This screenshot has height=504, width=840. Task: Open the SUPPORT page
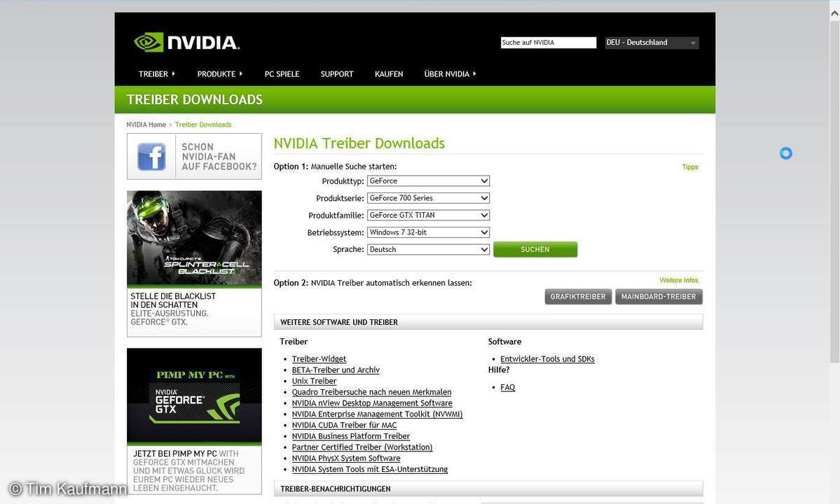(337, 73)
